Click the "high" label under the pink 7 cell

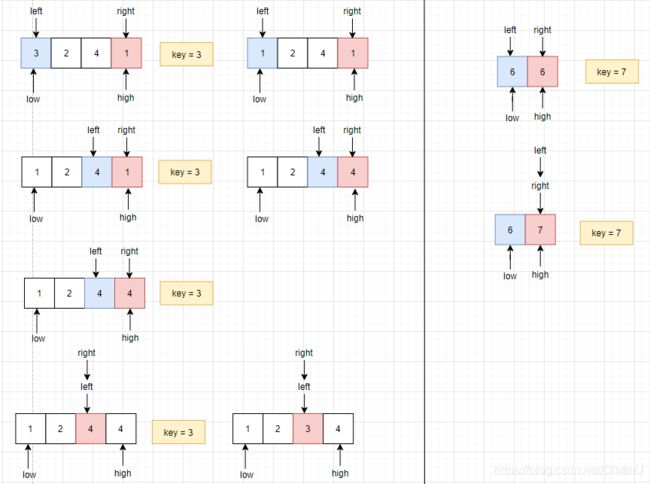tap(540, 274)
